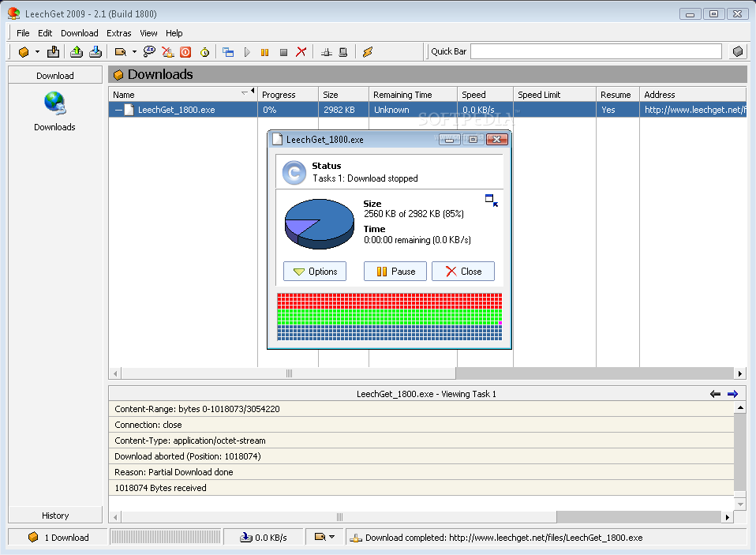Screen dimensions: 756x555
Task: Click the red power-off icon in the toolbar
Action: coord(185,52)
